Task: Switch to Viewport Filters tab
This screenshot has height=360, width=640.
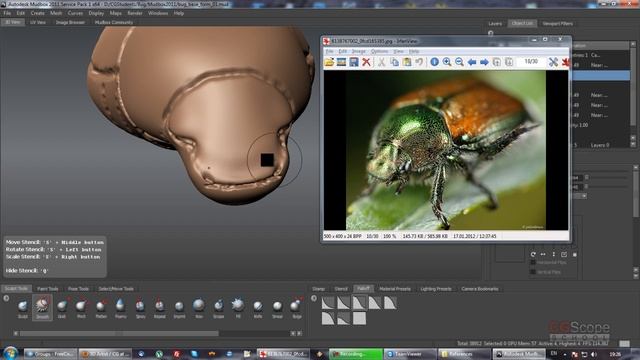Action: coord(558,24)
